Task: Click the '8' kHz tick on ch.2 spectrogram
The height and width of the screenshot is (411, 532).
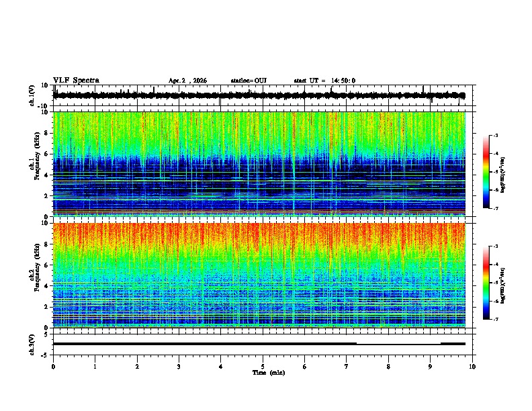Action: 46,244
